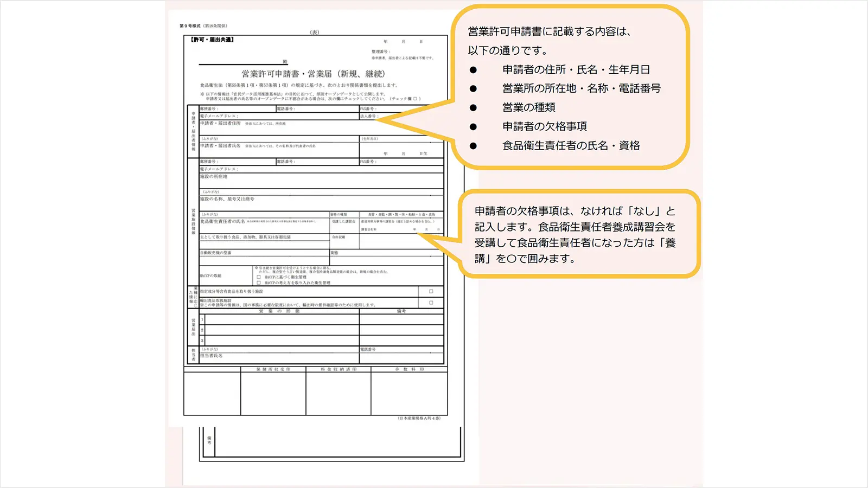Screen dimensions: 868x488
Task: Click the '申請者の欠格事項' bullet in the upper callout
Action: point(544,126)
